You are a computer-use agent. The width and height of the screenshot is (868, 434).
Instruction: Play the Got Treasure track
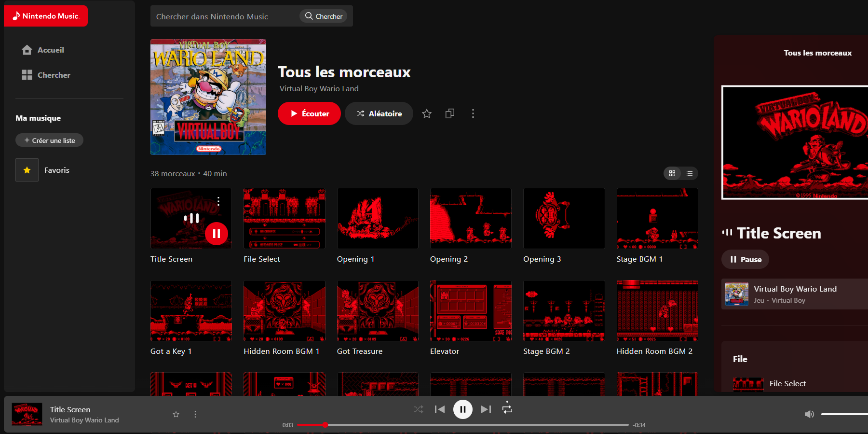(x=378, y=310)
